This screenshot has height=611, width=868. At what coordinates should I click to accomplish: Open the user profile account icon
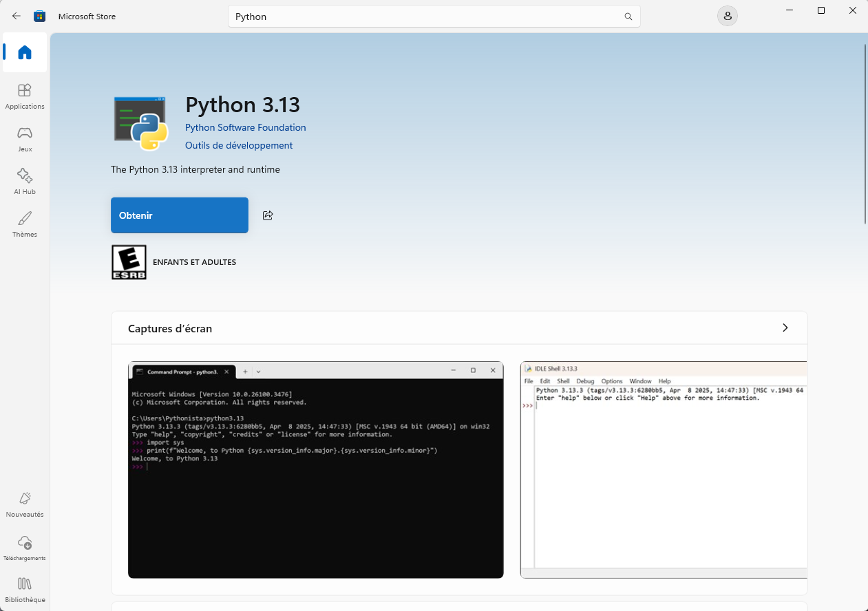pos(728,16)
